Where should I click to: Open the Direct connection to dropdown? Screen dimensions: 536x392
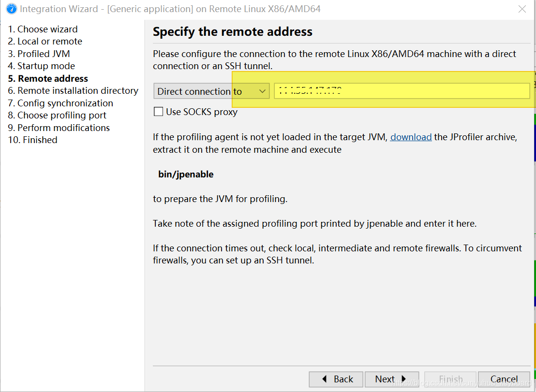[x=211, y=91]
